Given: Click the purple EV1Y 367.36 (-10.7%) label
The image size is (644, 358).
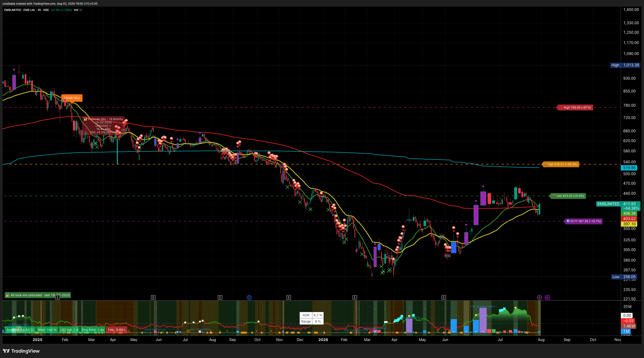Looking at the screenshot, I should [583, 221].
